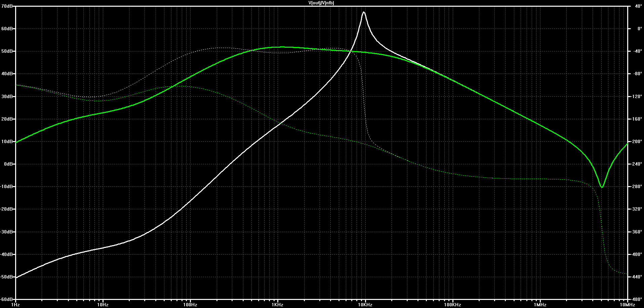Image resolution: width=644 pixels, height=308 pixels.
Task: Click the 10MHz frequency axis label
Action: pos(627,305)
